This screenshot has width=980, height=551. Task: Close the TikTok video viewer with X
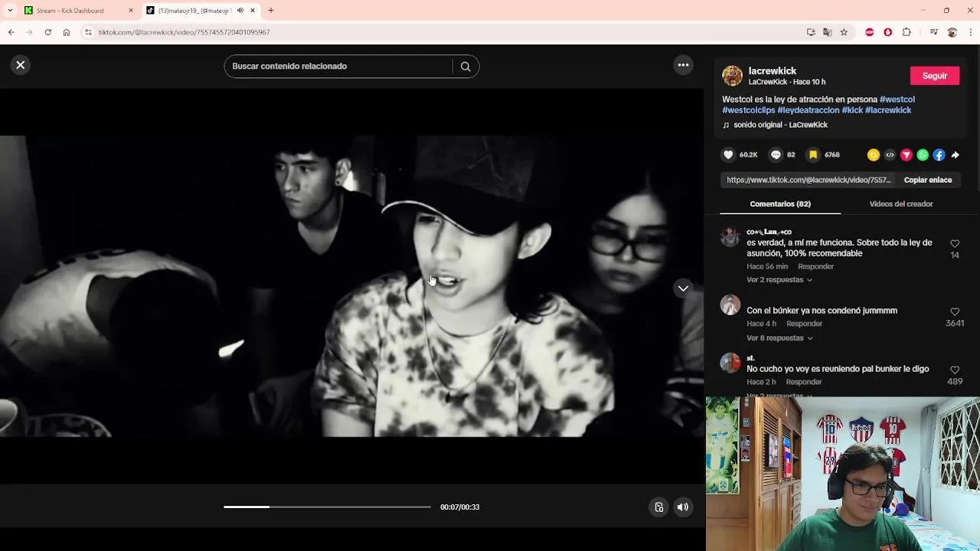pos(21,65)
